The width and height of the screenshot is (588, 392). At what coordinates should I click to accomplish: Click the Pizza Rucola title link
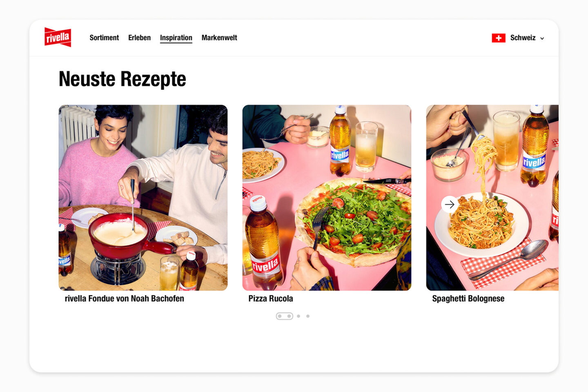(271, 298)
